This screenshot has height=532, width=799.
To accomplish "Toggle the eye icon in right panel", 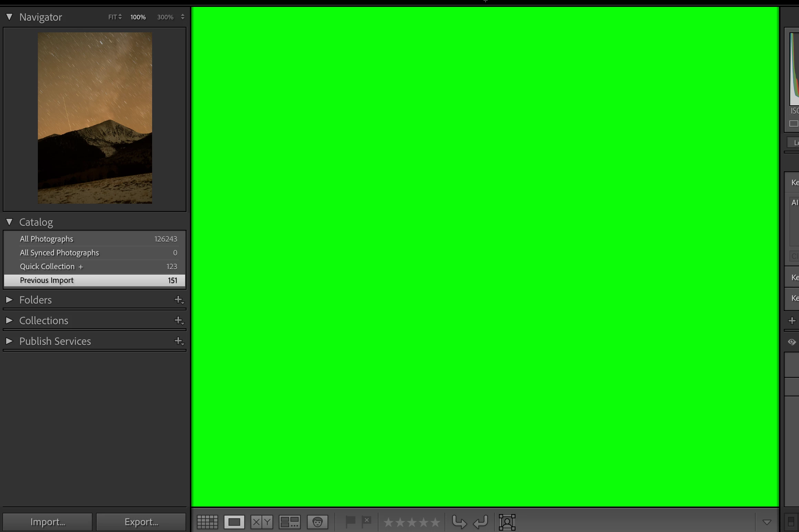I will click(792, 342).
